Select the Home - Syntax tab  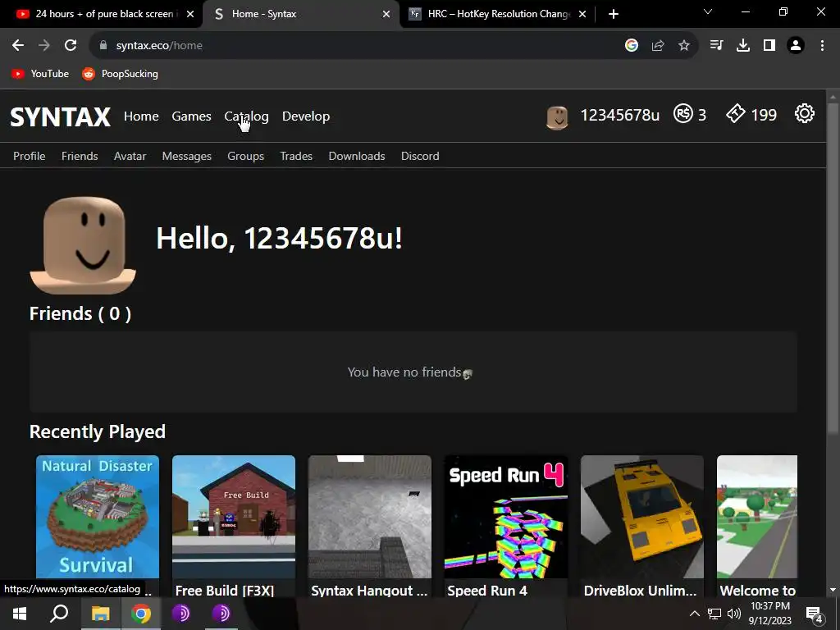point(301,14)
